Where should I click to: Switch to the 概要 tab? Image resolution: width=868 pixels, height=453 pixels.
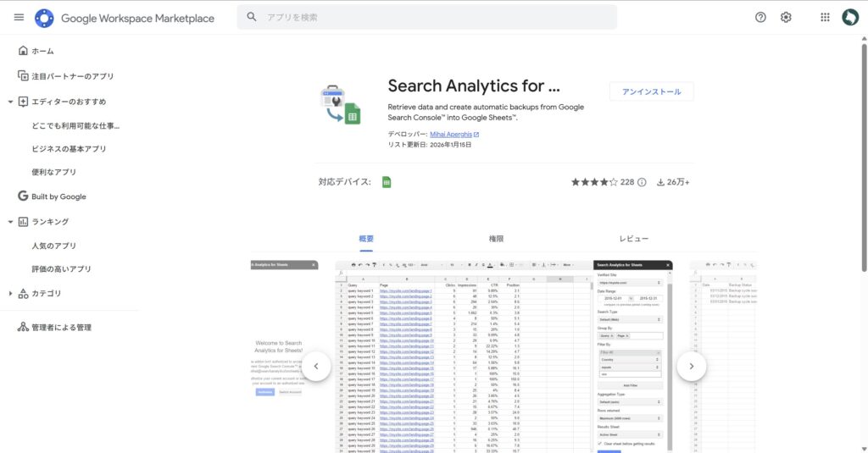[x=366, y=239]
